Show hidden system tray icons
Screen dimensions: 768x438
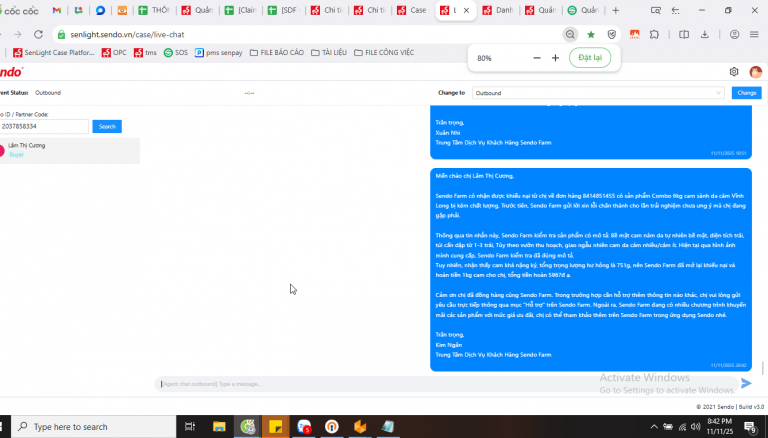click(654, 427)
